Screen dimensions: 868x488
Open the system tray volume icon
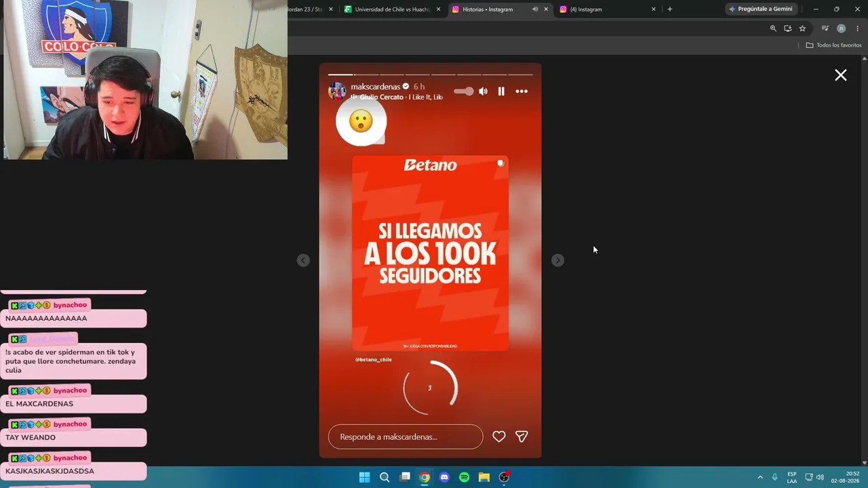coord(820,477)
